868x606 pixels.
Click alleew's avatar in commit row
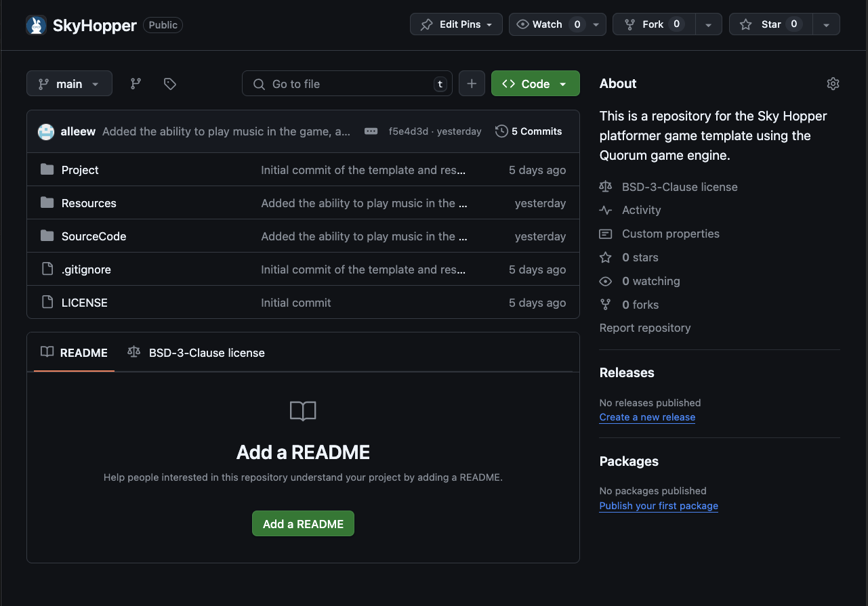coord(46,131)
